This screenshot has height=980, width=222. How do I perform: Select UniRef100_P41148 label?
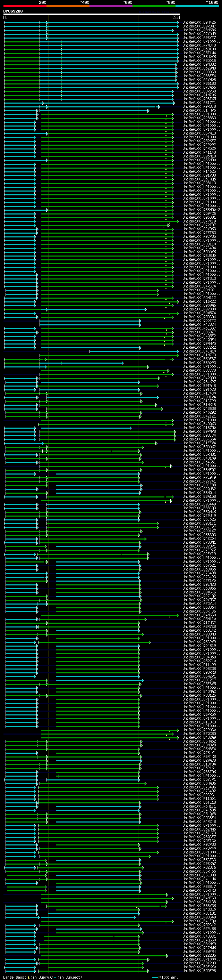199,153
